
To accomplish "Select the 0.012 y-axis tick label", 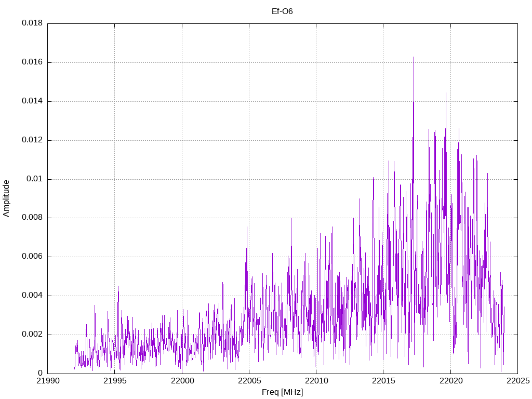I will tap(32, 140).
